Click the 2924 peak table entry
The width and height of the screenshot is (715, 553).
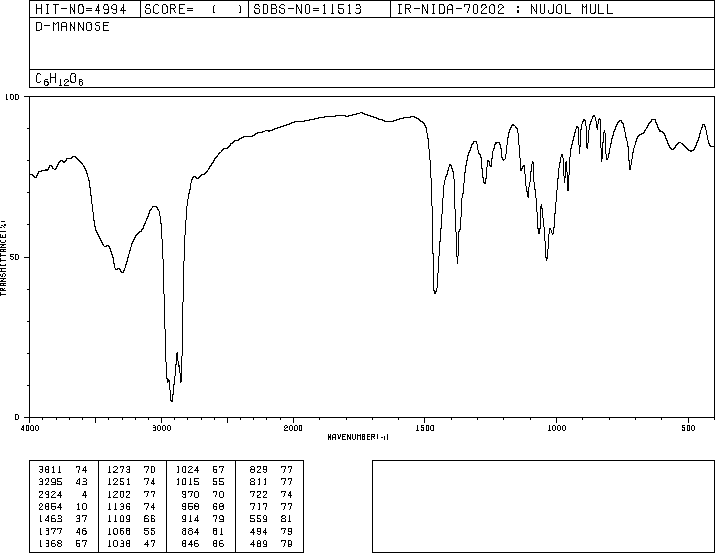point(50,494)
